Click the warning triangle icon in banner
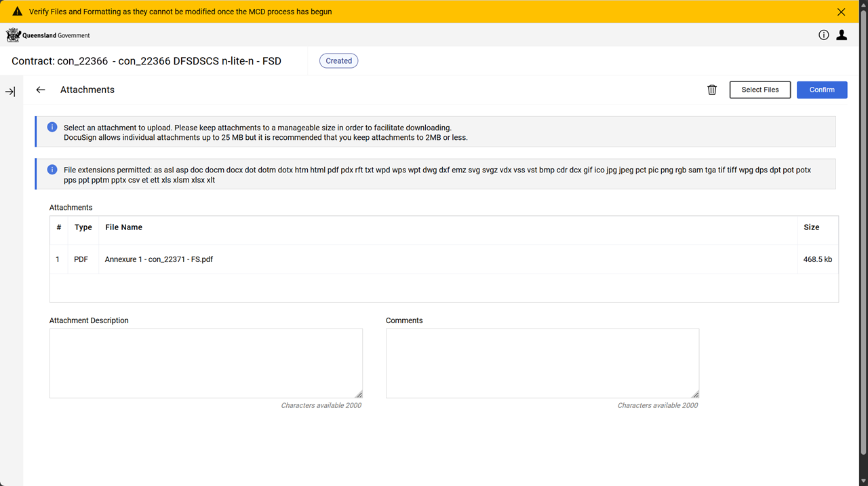This screenshot has width=868, height=486. click(x=18, y=12)
